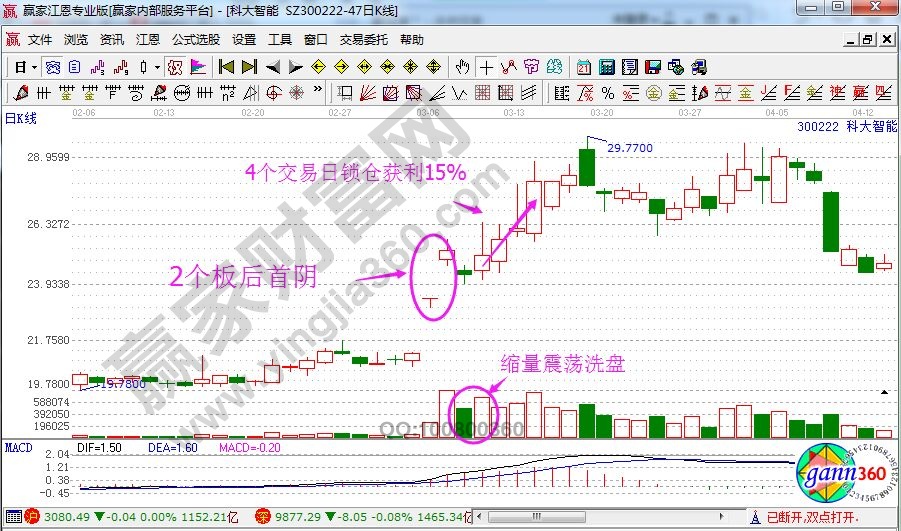Click the pink 节 solar-term icon
This screenshot has width=901, height=531.
click(532, 67)
